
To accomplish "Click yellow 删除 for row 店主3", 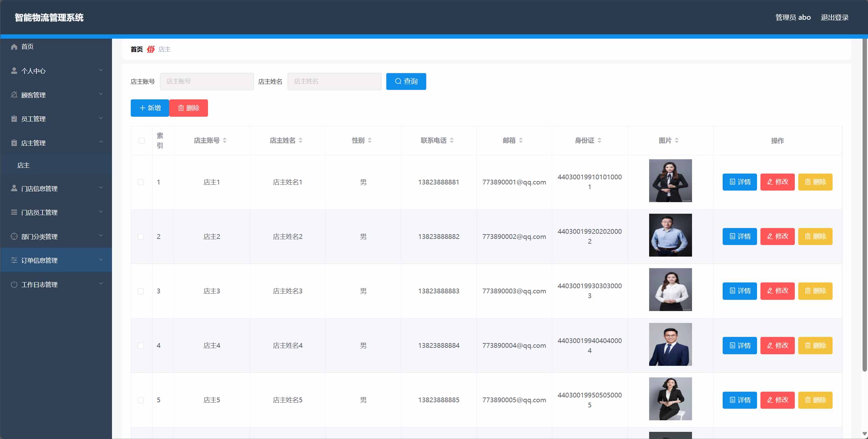I will click(x=815, y=291).
